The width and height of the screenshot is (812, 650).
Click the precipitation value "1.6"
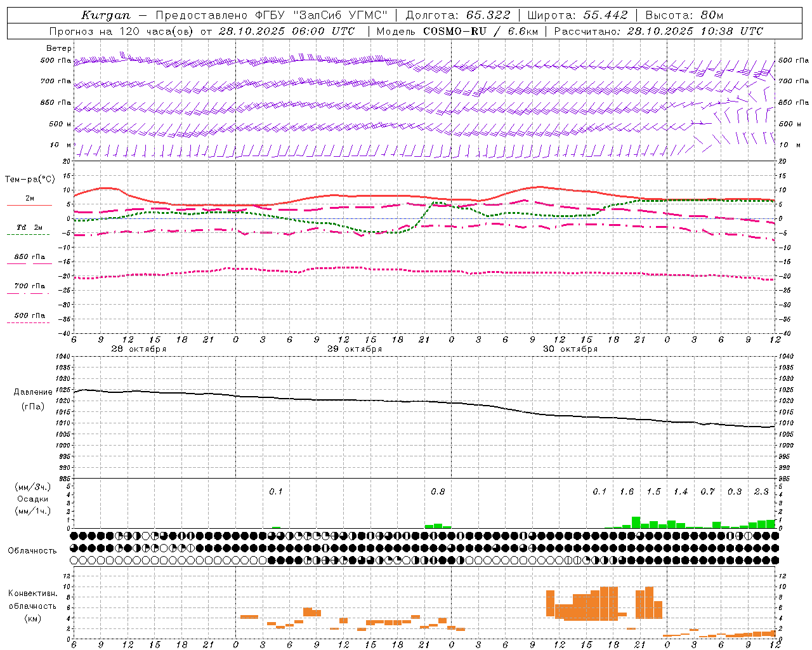click(x=627, y=492)
